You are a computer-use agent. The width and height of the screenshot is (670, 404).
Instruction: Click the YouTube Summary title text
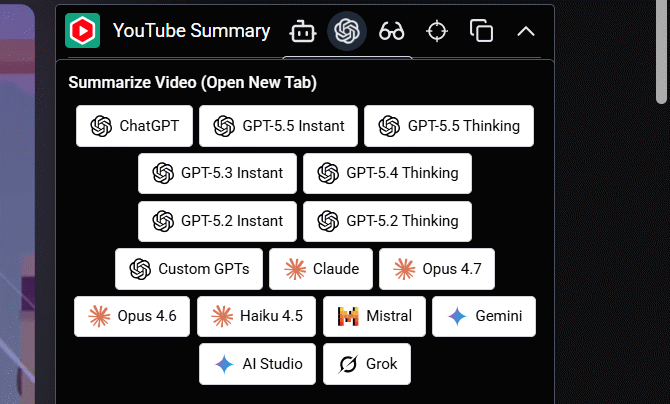point(191,31)
